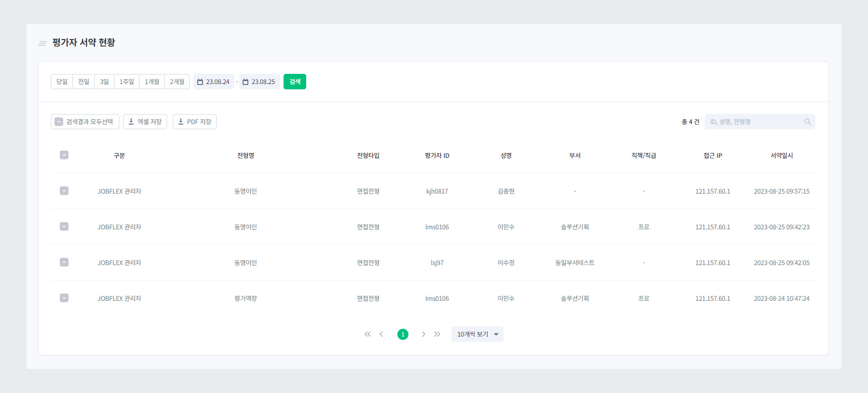Select the 1개월 period tab
The image size is (868, 393).
[x=152, y=82]
